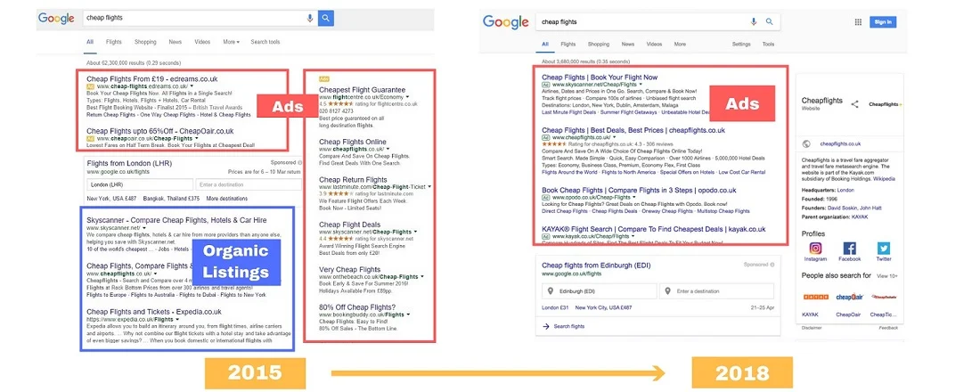
Task: Expand the arrow after the edreams.co.uk ad URL
Action: (193, 86)
